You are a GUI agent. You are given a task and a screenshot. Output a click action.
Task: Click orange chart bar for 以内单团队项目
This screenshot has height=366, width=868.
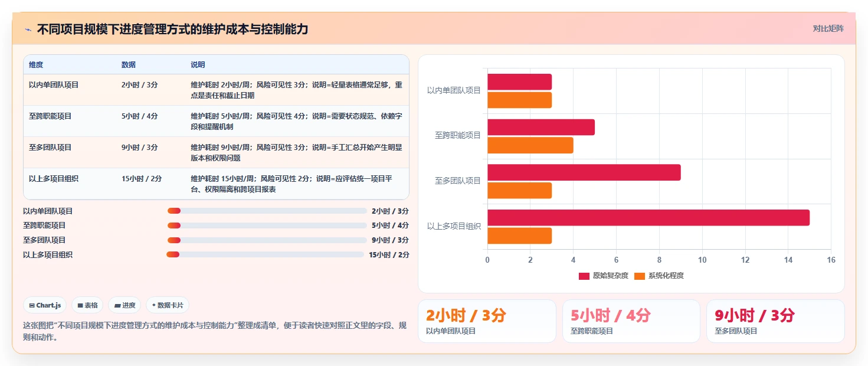(x=519, y=100)
